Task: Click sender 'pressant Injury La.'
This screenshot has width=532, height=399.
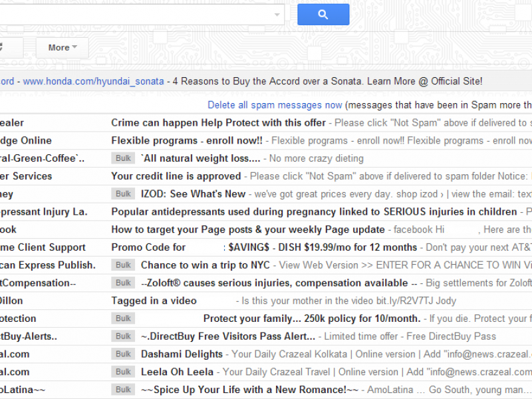Action: [44, 211]
